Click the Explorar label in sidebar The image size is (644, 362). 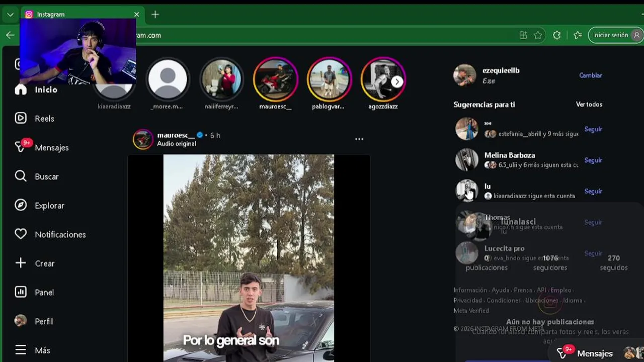(x=49, y=206)
